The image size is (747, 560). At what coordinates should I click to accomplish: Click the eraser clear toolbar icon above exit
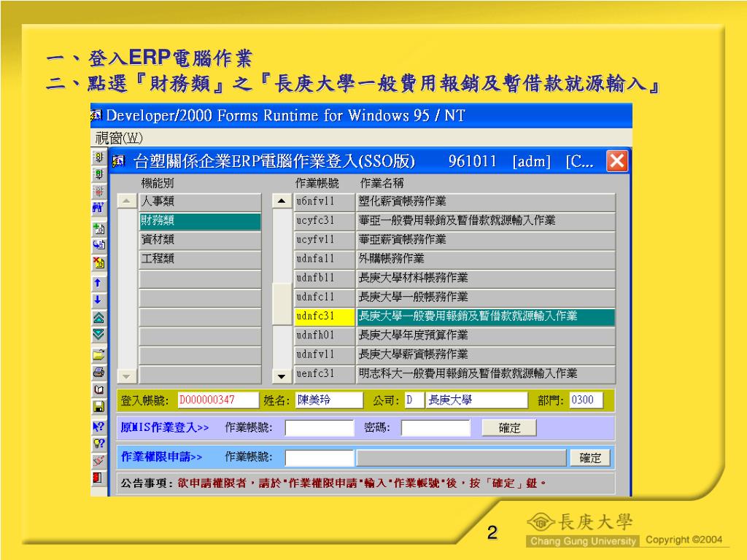point(98,461)
